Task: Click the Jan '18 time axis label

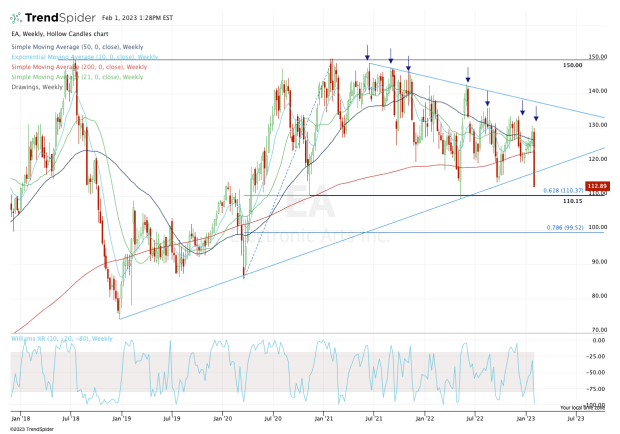Action: pyautogui.click(x=20, y=419)
